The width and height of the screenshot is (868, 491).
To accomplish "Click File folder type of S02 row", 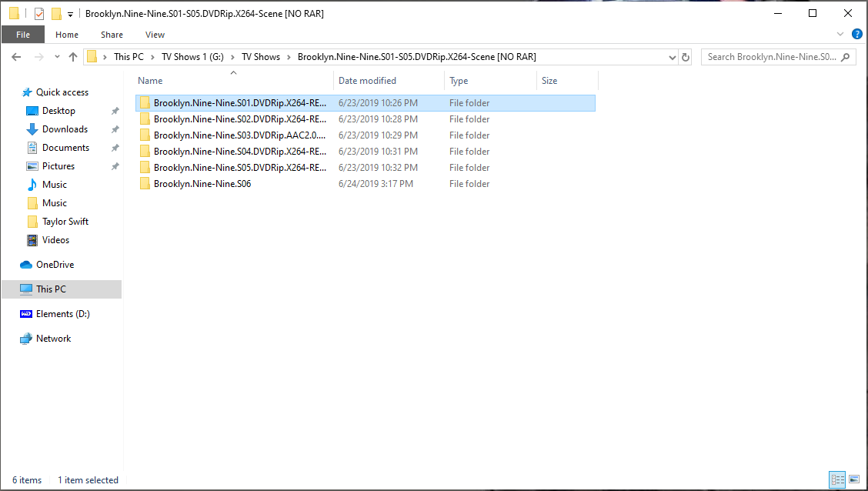I will pyautogui.click(x=469, y=119).
